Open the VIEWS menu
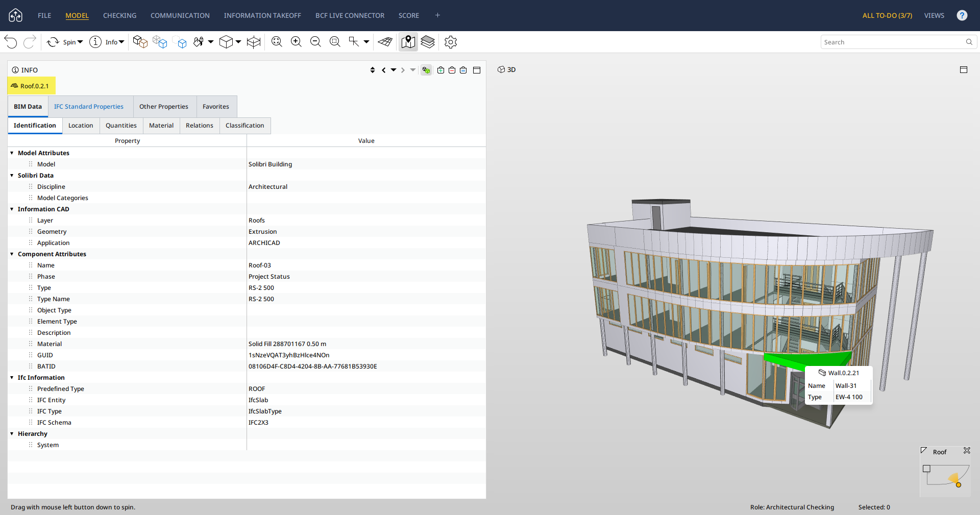Viewport: 980px width, 515px height. pyautogui.click(x=934, y=15)
